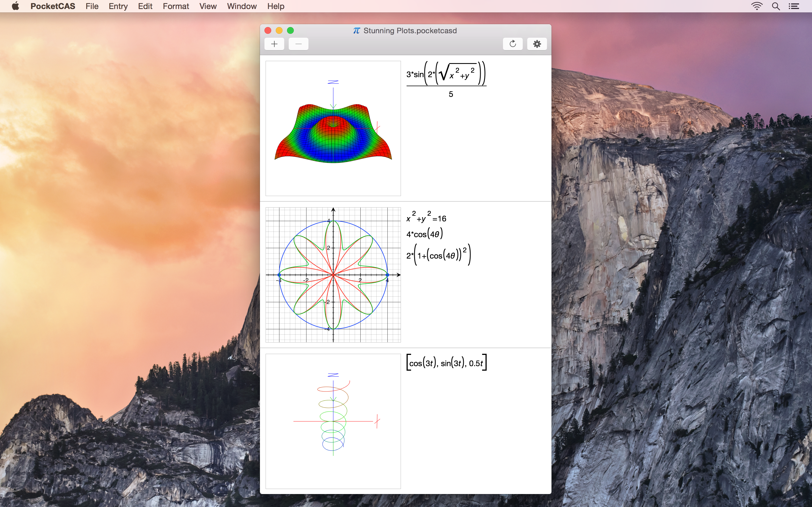Screen dimensions: 812x507
Task: Click the Wi-Fi status icon
Action: (x=757, y=6)
